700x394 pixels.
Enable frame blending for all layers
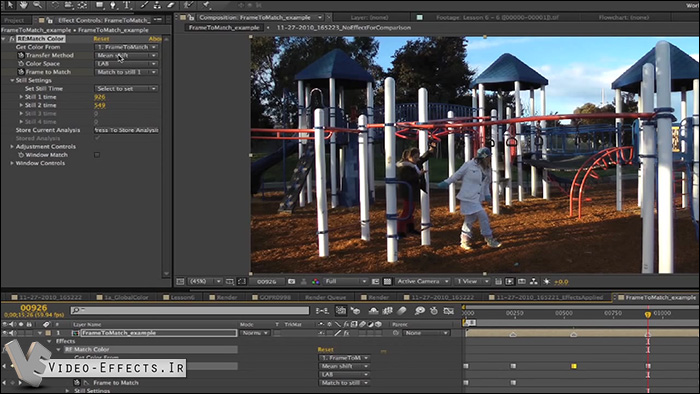[x=388, y=311]
